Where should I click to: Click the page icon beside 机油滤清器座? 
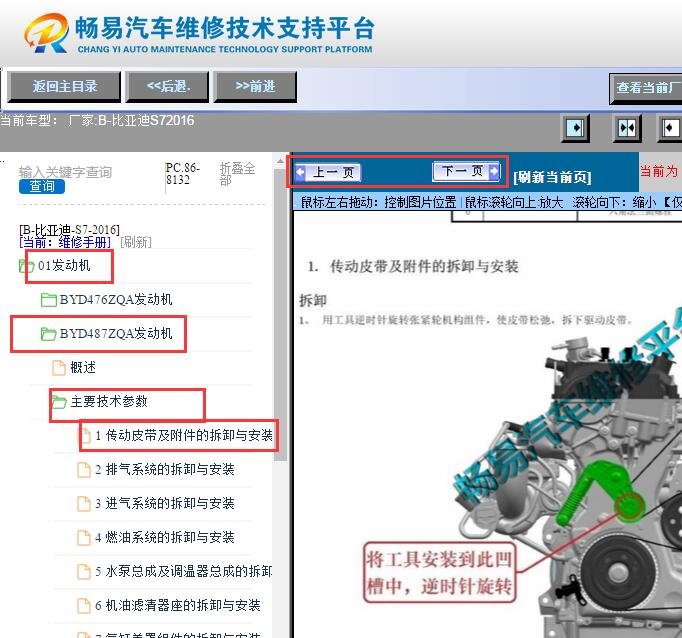tap(84, 605)
